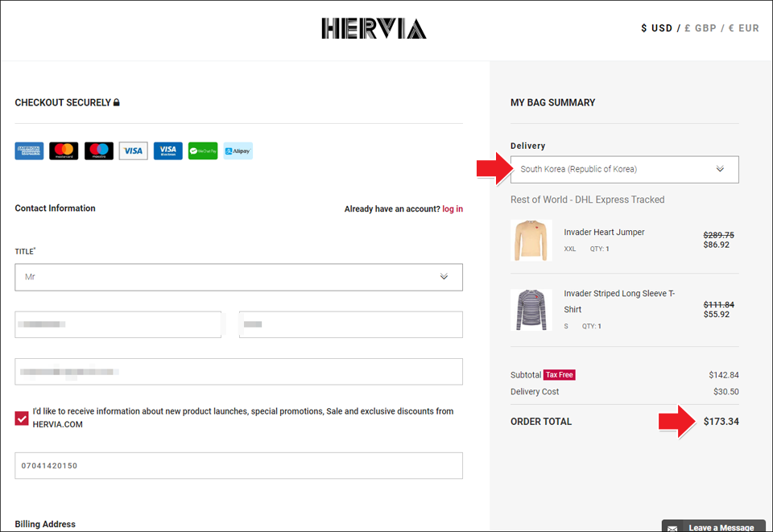Open the Leave a Message chat button
The width and height of the screenshot is (773, 532).
713,526
